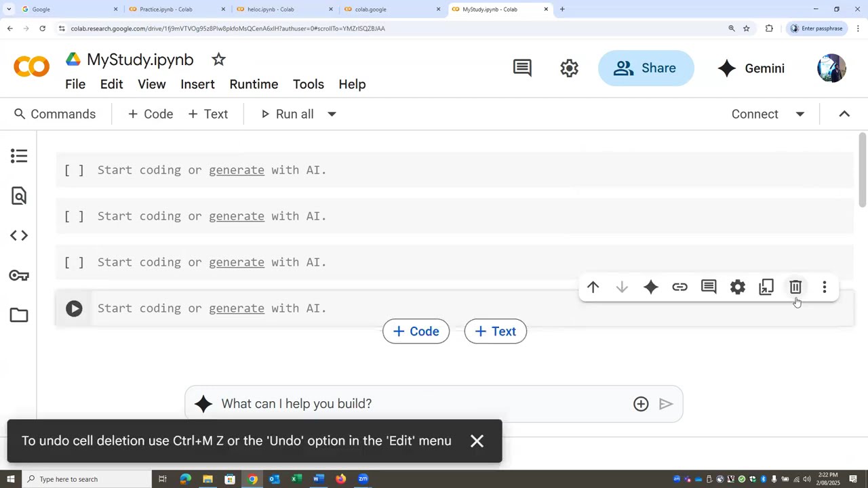Open Connect runtime dropdown arrow
The height and width of the screenshot is (488, 868).
coord(800,114)
